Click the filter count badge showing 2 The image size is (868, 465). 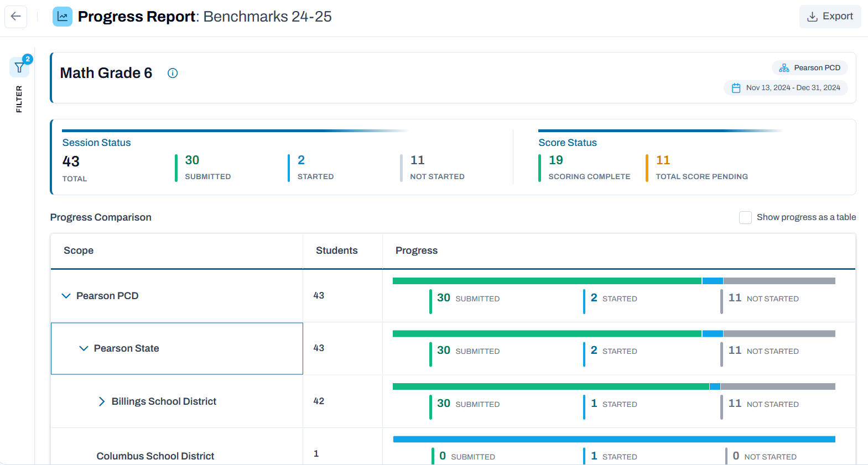tap(28, 59)
